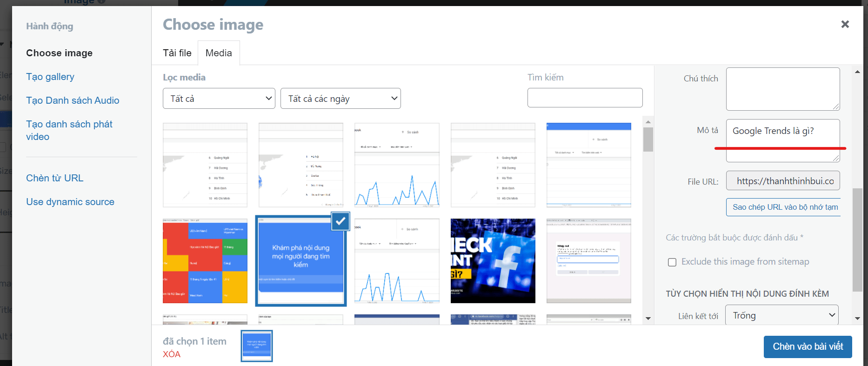The image size is (868, 366).
Task: Select the Facebook logo thumbnail
Action: pos(493,261)
